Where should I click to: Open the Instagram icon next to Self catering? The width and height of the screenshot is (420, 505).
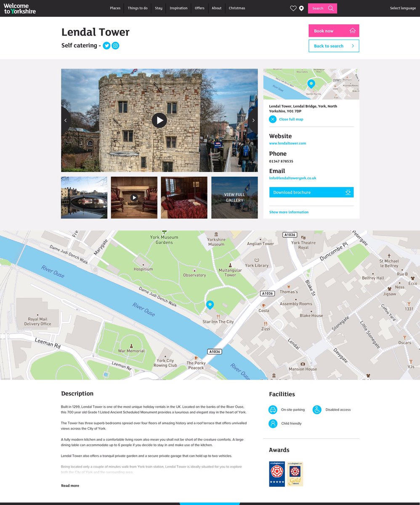pyautogui.click(x=115, y=45)
